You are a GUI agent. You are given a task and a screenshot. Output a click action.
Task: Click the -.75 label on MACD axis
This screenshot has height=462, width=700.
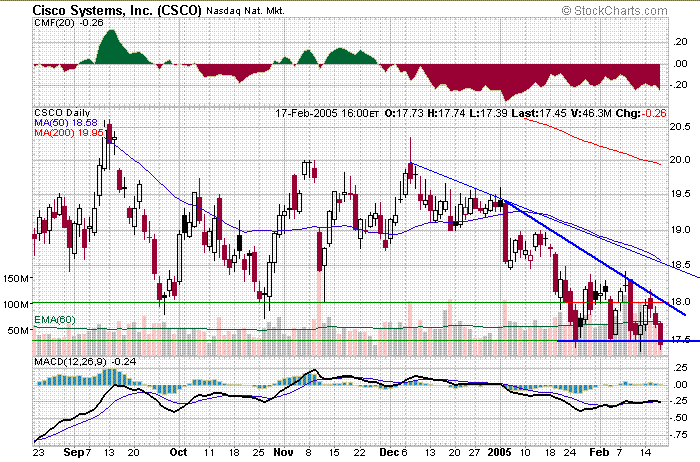pos(679,435)
